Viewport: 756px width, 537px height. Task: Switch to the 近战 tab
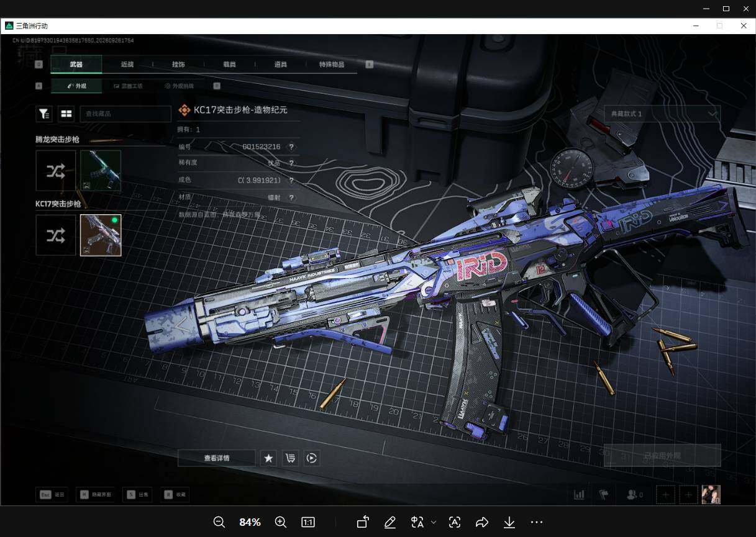pyautogui.click(x=127, y=64)
